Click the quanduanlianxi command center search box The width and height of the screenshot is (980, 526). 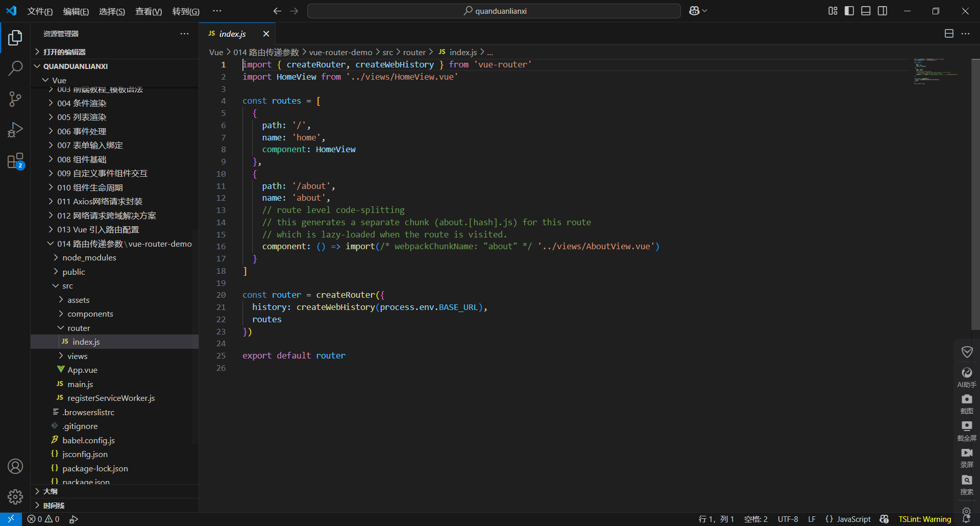point(494,11)
